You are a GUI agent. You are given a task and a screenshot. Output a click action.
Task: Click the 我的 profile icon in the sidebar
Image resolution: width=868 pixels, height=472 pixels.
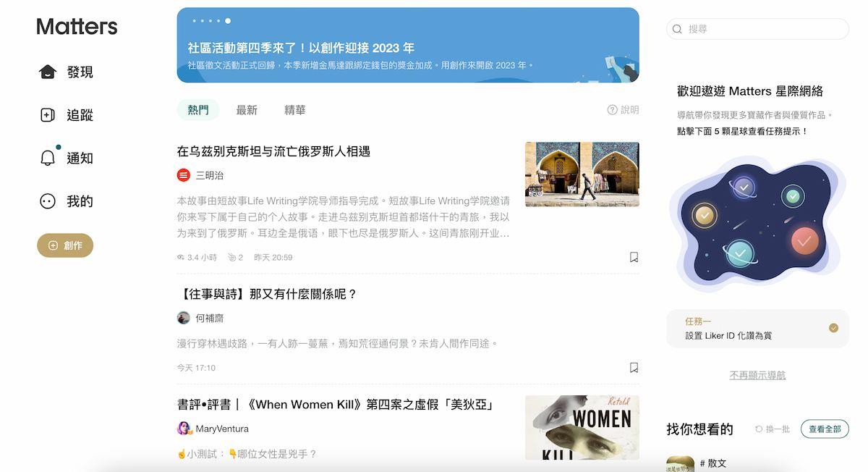[x=47, y=201]
